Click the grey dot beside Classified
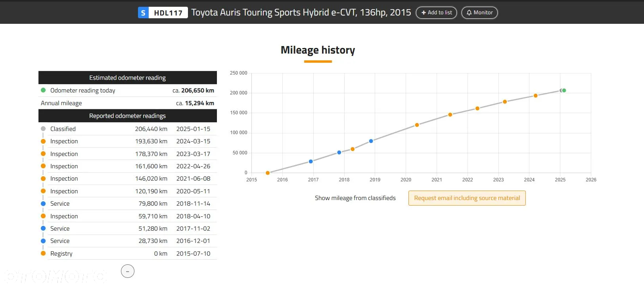 point(43,129)
